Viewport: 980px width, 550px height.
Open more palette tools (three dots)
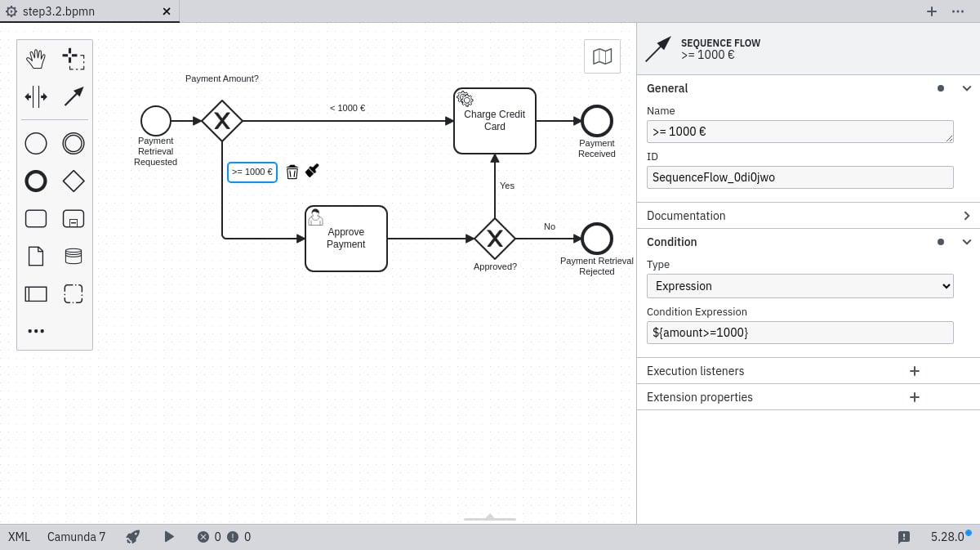coord(36,331)
